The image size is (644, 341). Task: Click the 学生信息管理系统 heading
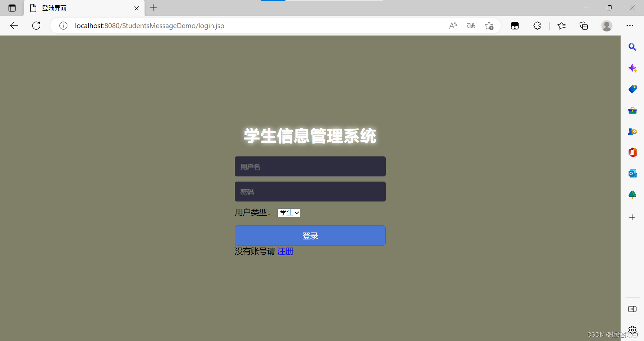pos(310,136)
